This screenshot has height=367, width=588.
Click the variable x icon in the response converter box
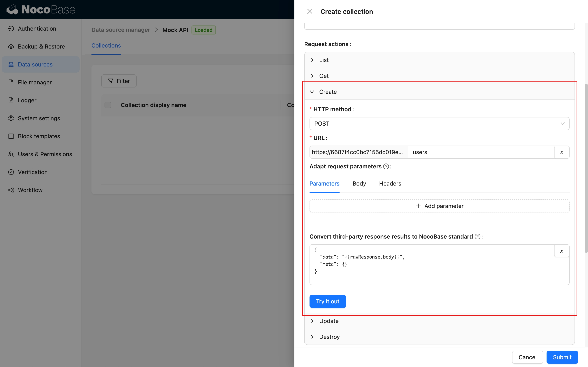(561, 251)
